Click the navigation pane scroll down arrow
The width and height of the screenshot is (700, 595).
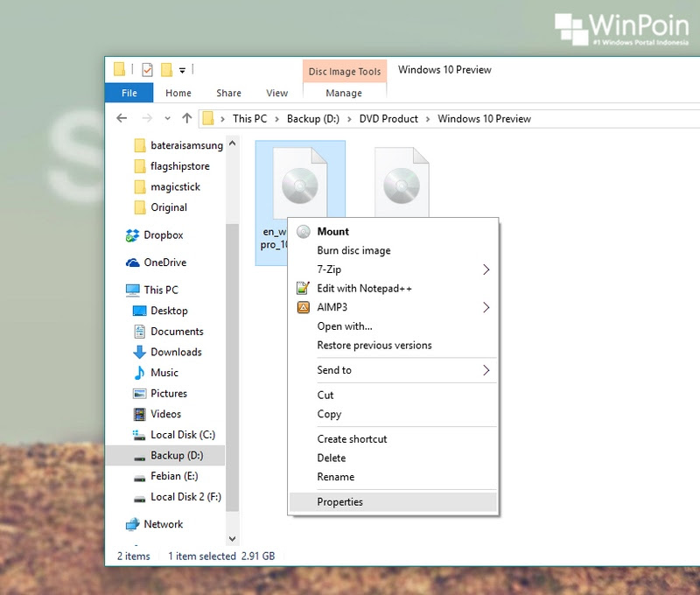[232, 539]
